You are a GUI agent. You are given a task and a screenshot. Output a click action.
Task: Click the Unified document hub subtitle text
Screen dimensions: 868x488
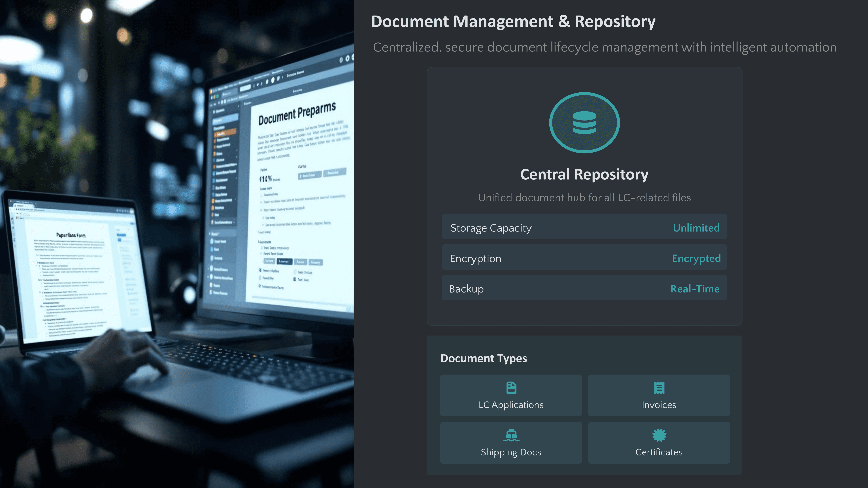584,198
